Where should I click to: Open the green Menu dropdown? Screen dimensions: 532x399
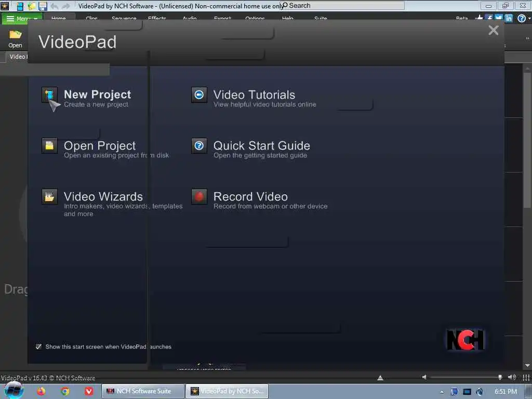coord(22,18)
